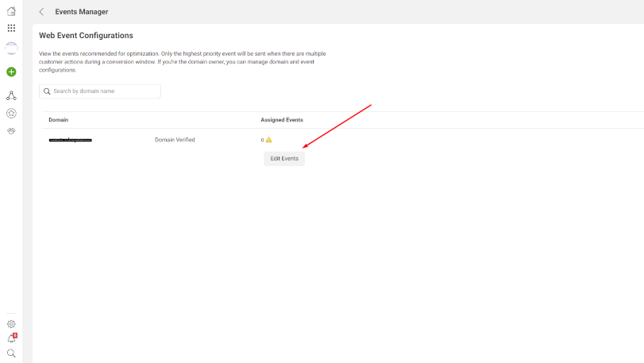The height and width of the screenshot is (363, 644).
Task: Select the star-in-circle sidebar icon
Action: [x=11, y=114]
